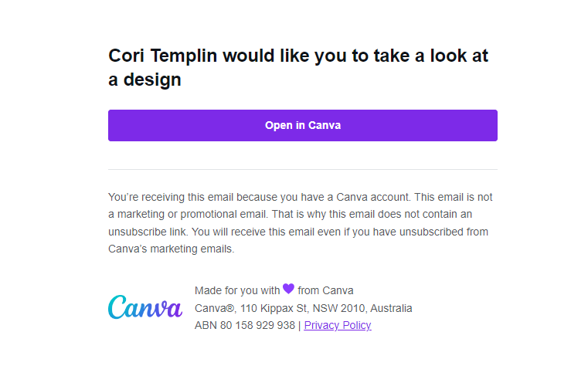Select the name Cori Templin in the heading

pyautogui.click(x=163, y=56)
